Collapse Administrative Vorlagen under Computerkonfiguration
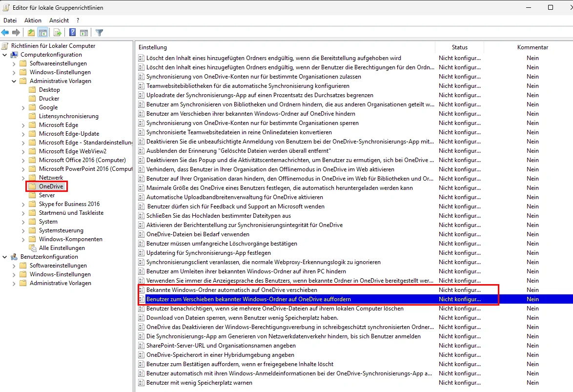 [x=14, y=81]
